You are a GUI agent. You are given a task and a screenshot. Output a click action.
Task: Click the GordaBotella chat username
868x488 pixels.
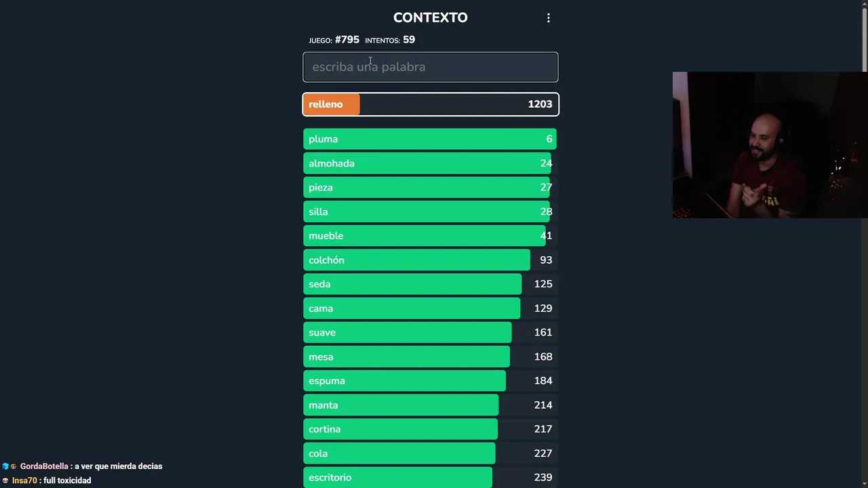pos(44,466)
